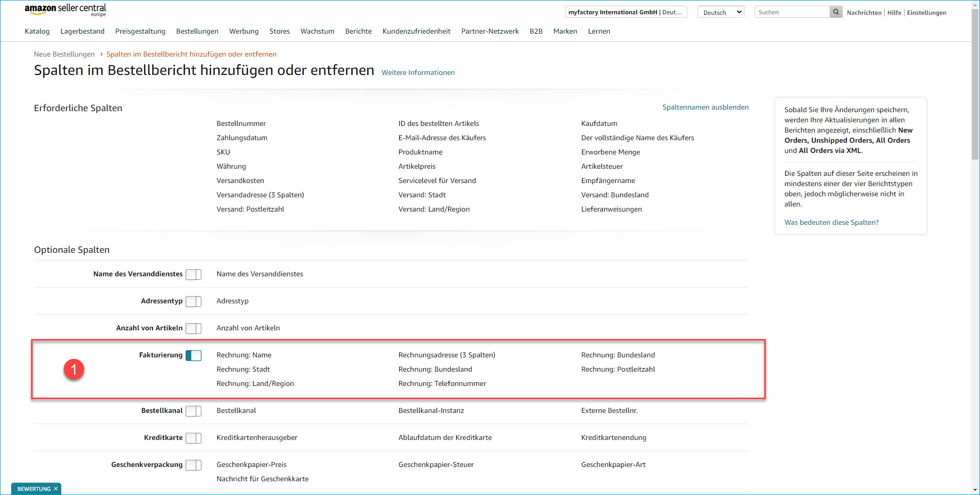Click Ablaufdatum der Kreditkarte text
Screen dimensions: 980x495
[x=445, y=437]
